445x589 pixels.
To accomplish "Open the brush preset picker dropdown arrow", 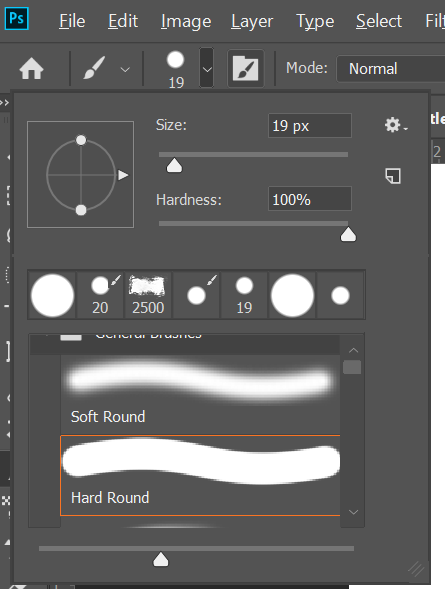I will click(207, 68).
